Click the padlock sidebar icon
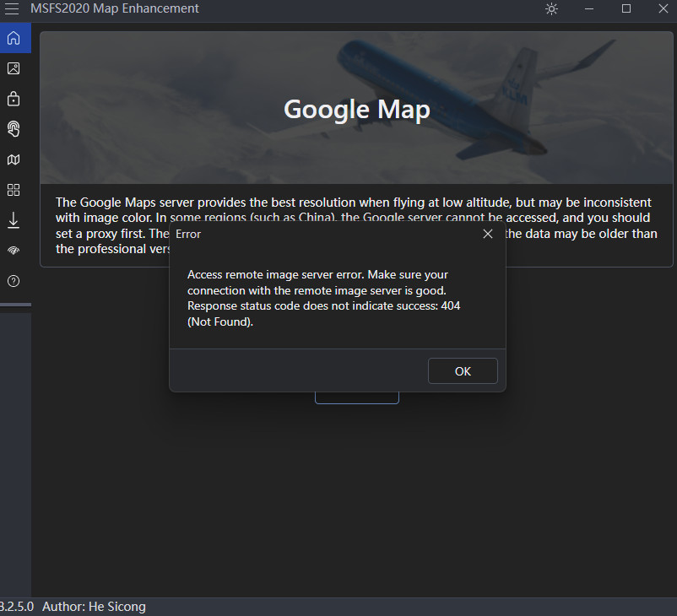 pyautogui.click(x=14, y=99)
